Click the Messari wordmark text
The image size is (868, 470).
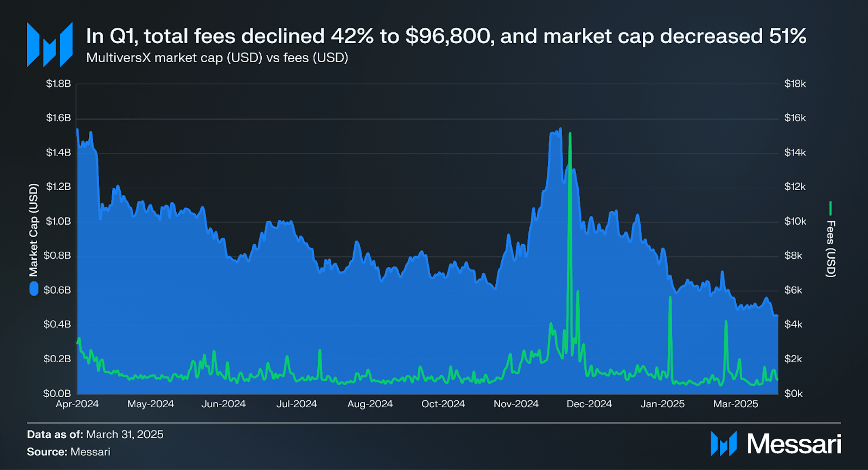[794, 444]
